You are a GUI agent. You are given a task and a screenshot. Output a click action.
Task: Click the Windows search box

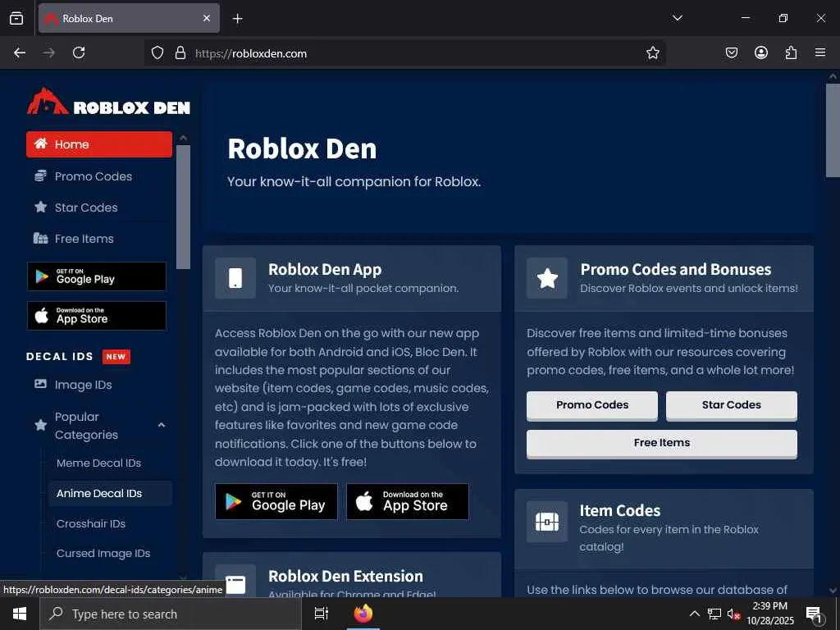171,614
